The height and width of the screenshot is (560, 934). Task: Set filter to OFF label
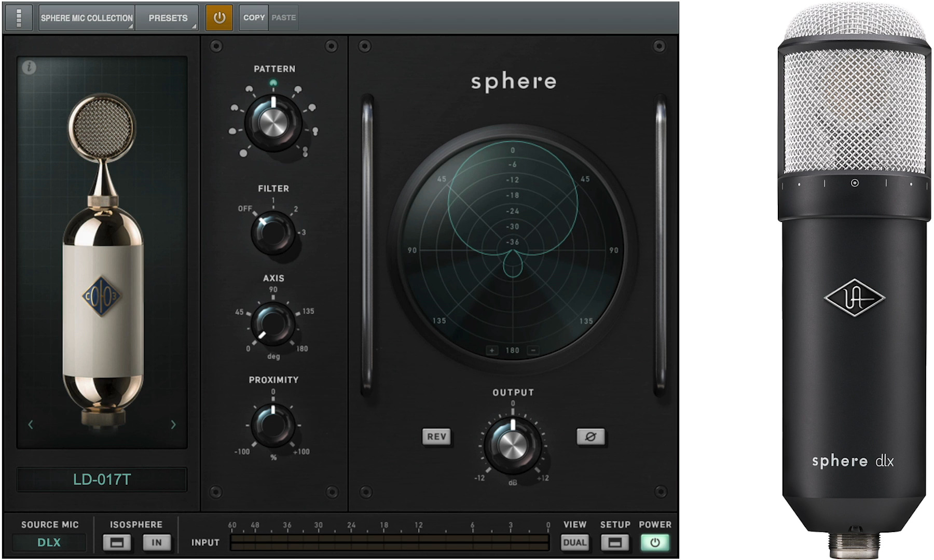point(245,208)
